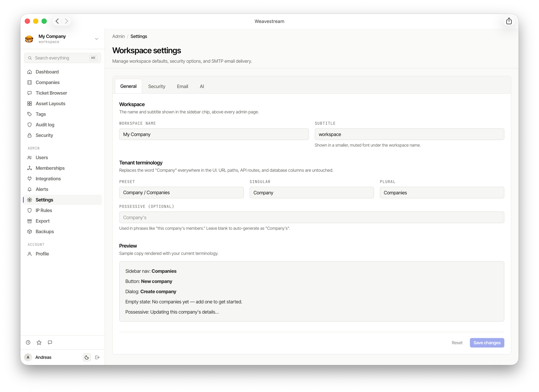
Task: Click the Memberships network icon
Action: click(30, 168)
